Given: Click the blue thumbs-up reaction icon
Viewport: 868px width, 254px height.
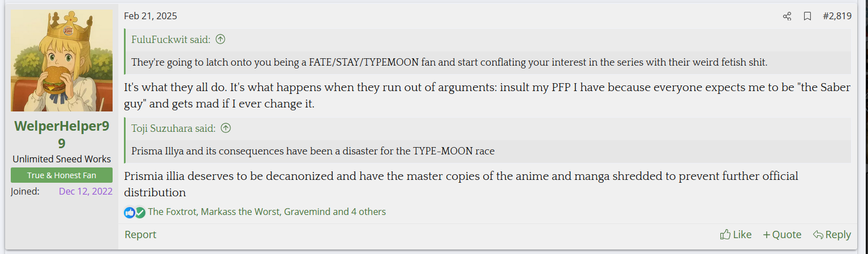Looking at the screenshot, I should (x=130, y=213).
